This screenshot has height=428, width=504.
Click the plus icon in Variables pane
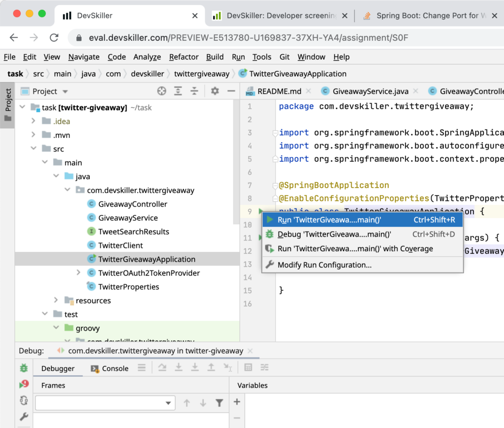(237, 402)
